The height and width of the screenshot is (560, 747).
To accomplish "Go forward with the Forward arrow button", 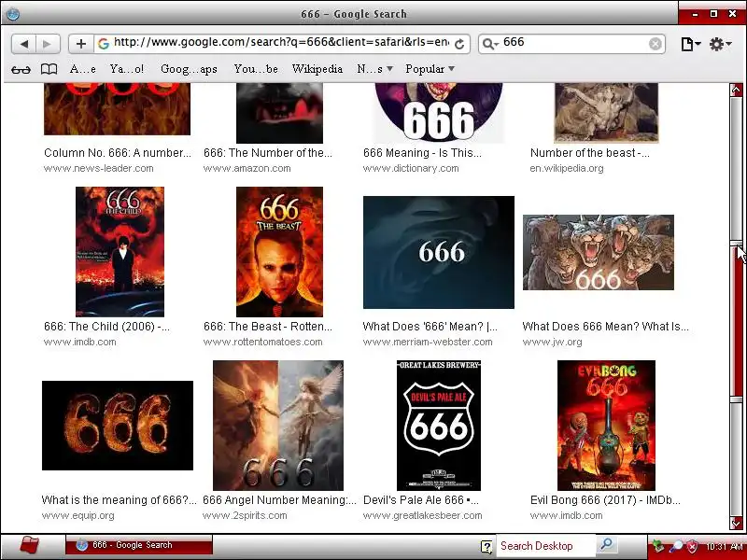I will pos(48,44).
